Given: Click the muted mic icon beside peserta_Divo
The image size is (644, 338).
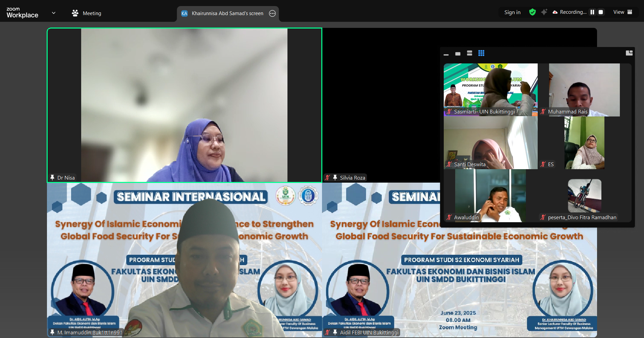Looking at the screenshot, I should pyautogui.click(x=543, y=218).
